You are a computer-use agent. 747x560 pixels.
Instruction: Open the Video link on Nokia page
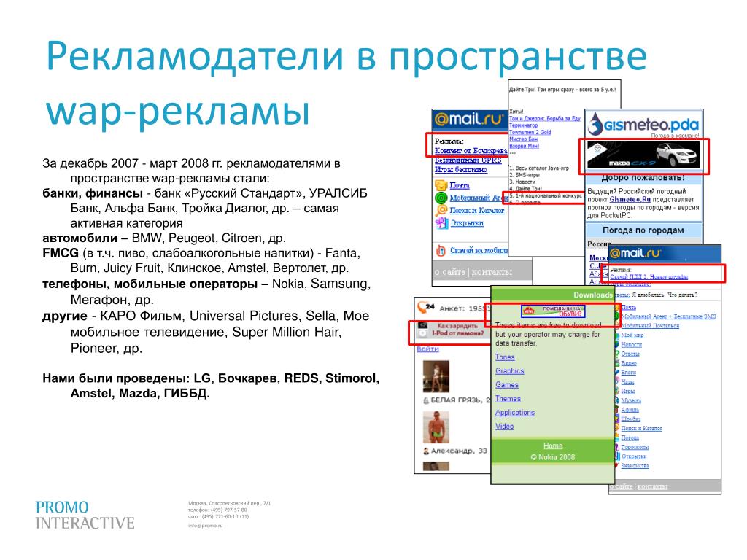pos(504,426)
